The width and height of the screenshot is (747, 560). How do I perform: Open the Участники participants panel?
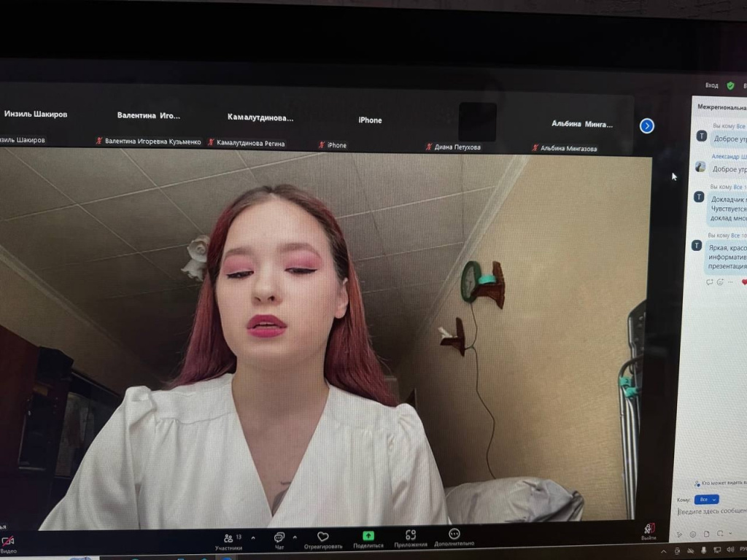(x=228, y=542)
